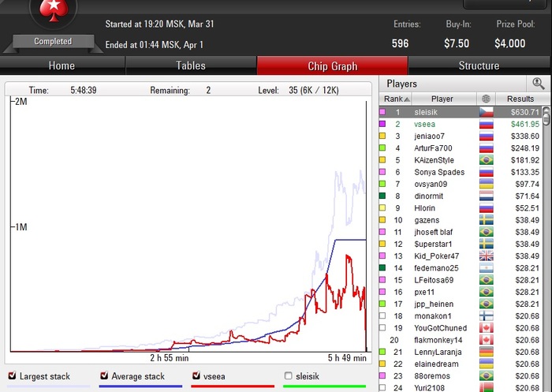552x392 pixels.
Task: Select player row KAizenStyle
Action: (x=461, y=160)
